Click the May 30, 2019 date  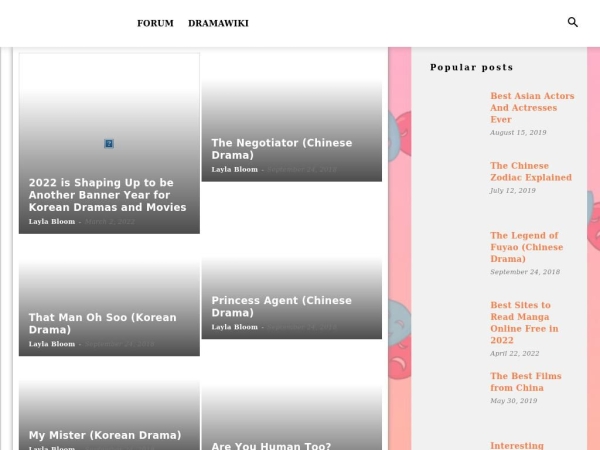(x=514, y=401)
